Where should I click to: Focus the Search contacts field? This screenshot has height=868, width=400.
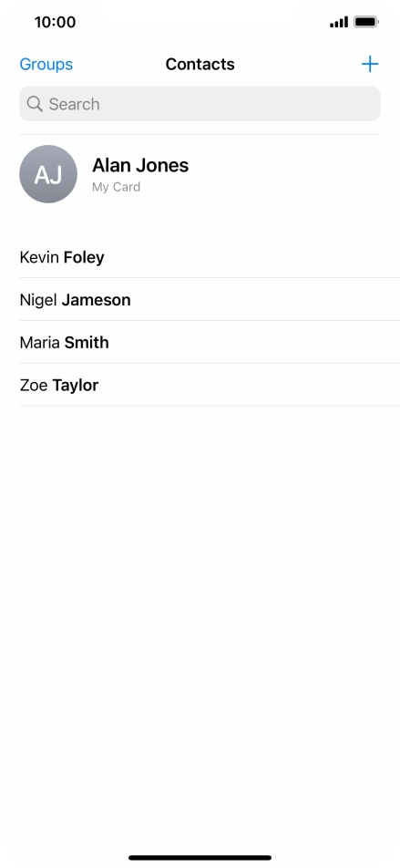click(200, 104)
